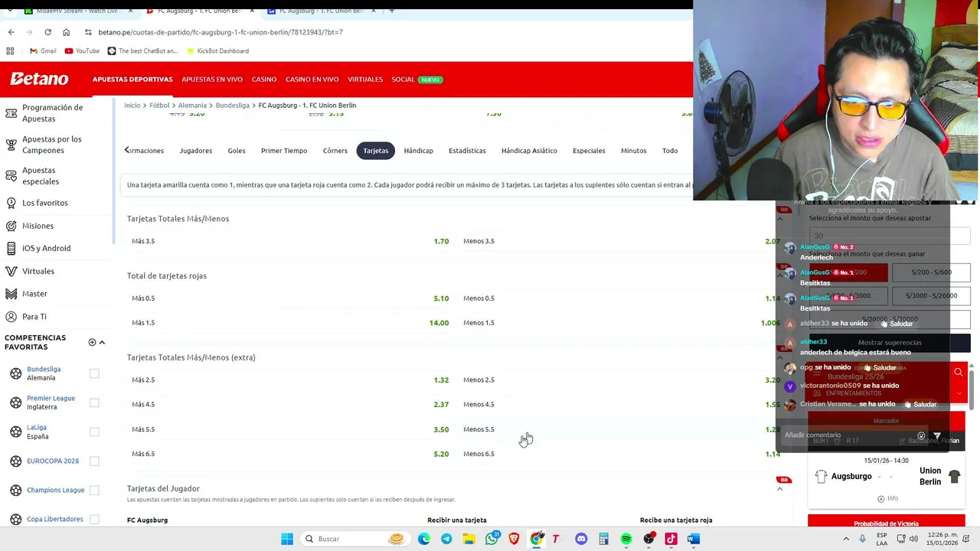This screenshot has height=551, width=980.
Task: Open Apuestas en Vivo in top navigation
Action: (212, 80)
